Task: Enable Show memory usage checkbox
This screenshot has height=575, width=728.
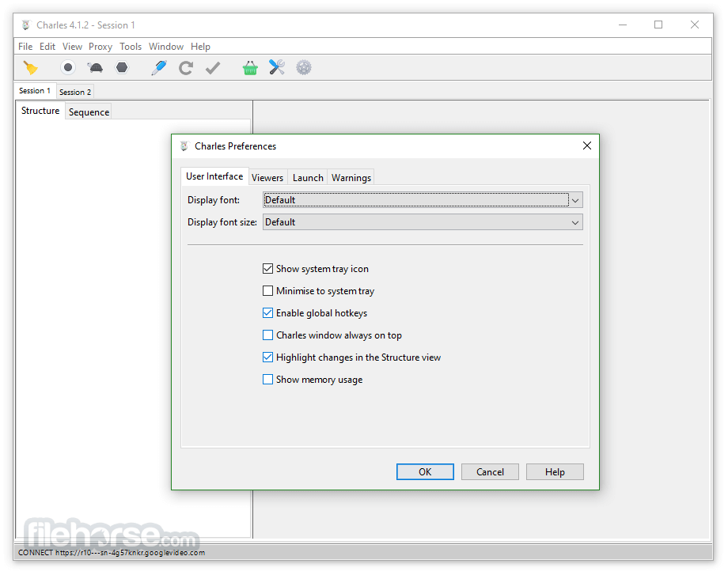Action: click(x=267, y=380)
